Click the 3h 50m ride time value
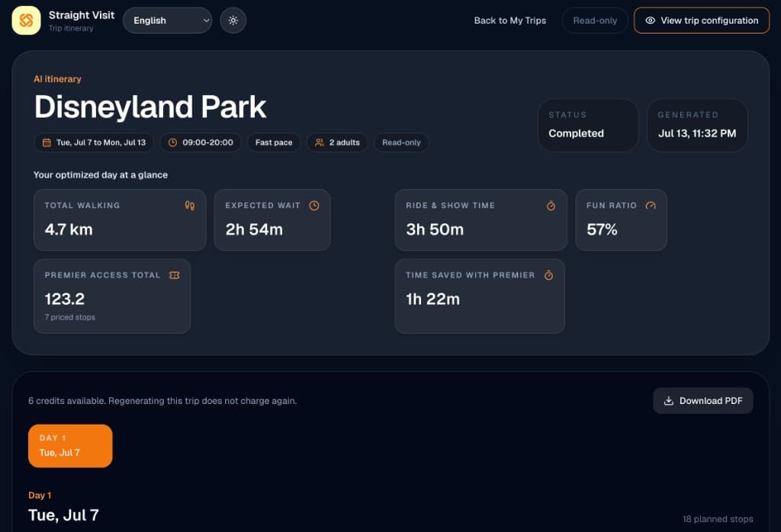This screenshot has width=781, height=532. 435,229
